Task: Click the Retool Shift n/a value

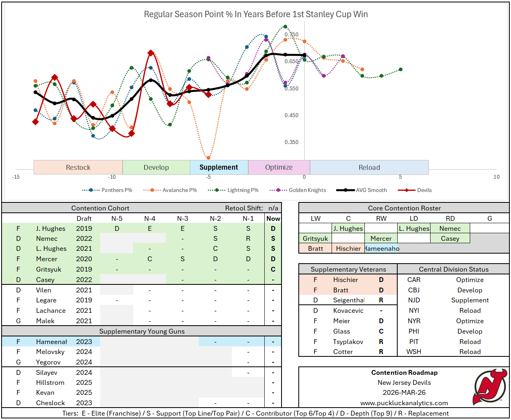Action: point(273,208)
